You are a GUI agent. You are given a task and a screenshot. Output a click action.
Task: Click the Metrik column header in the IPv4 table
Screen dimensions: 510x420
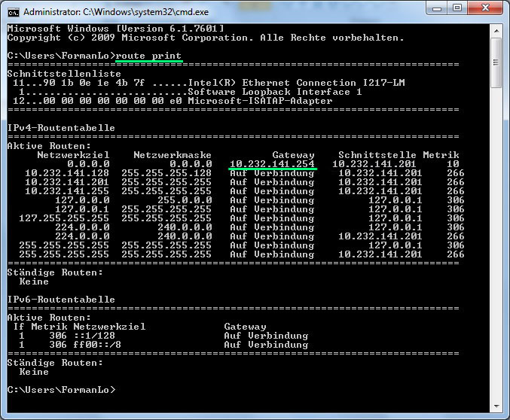[440, 155]
